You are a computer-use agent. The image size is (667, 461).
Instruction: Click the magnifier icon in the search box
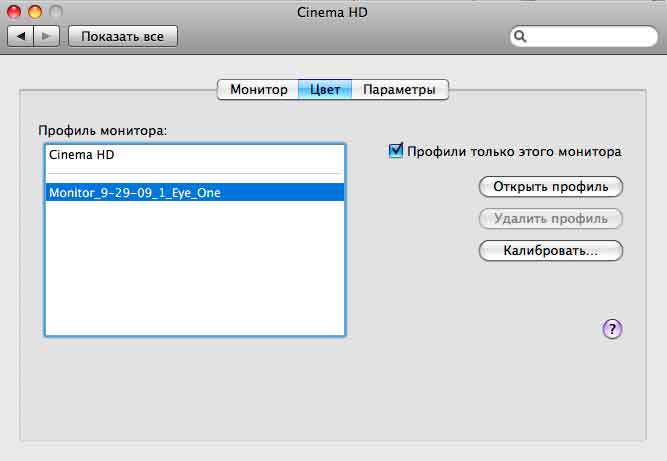point(520,37)
